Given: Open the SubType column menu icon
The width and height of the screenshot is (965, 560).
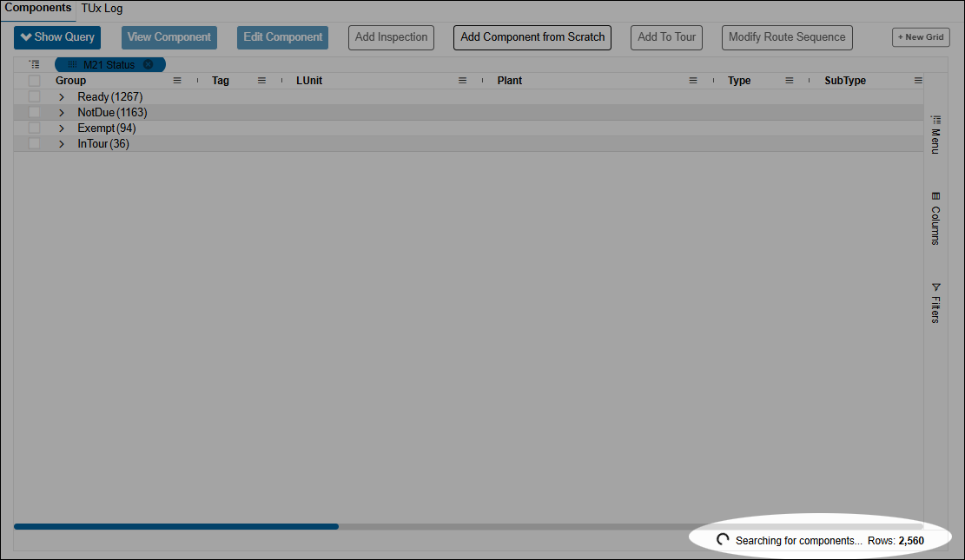Looking at the screenshot, I should (x=918, y=81).
